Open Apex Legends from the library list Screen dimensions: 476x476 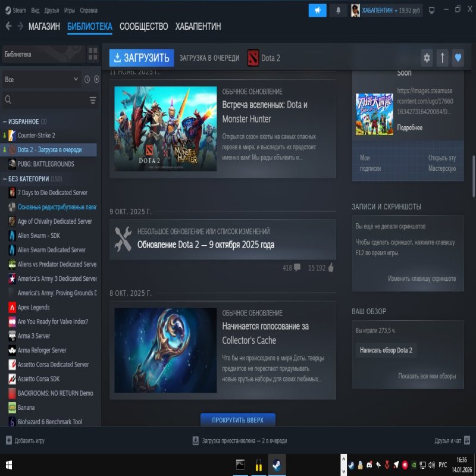click(29, 307)
